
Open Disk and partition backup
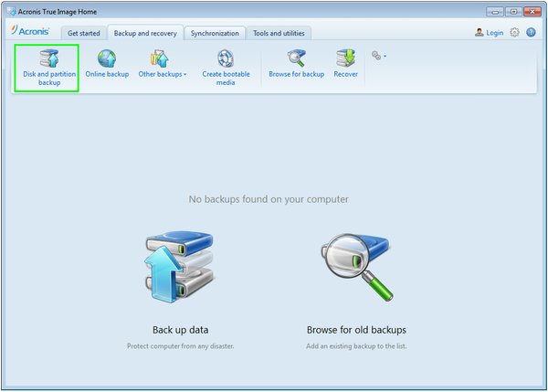47,69
